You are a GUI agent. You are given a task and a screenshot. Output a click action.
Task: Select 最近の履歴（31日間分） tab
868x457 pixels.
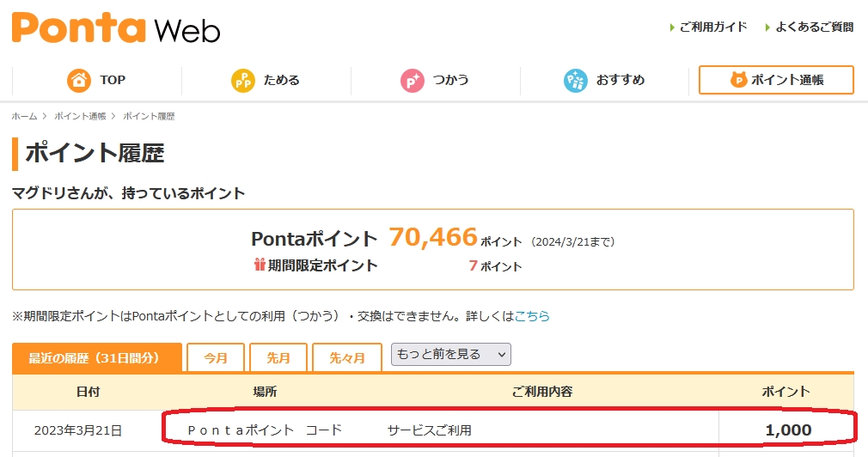(97, 358)
